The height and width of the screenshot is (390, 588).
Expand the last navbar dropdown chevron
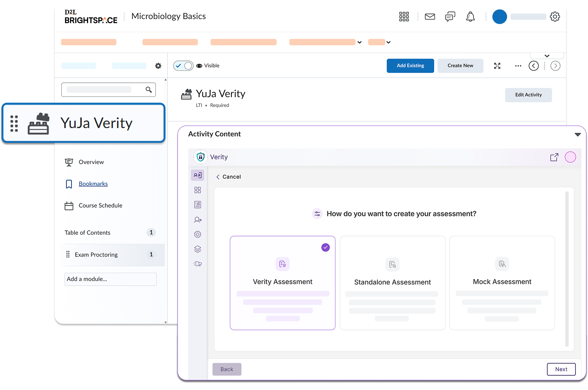(x=388, y=42)
